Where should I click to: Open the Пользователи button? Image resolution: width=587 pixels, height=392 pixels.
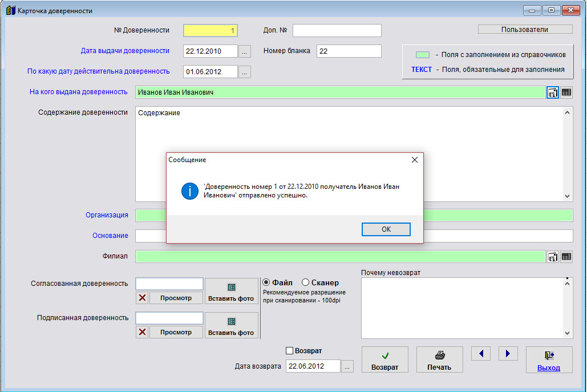(525, 30)
